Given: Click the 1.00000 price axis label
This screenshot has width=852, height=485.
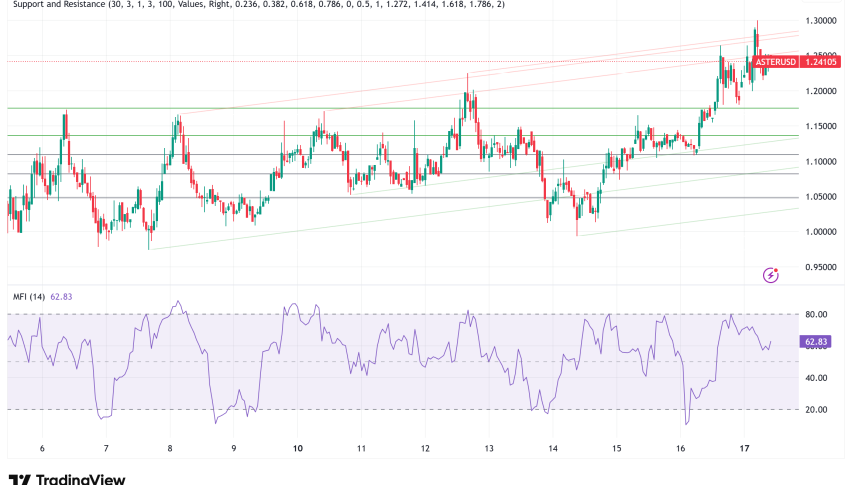Looking at the screenshot, I should 821,232.
